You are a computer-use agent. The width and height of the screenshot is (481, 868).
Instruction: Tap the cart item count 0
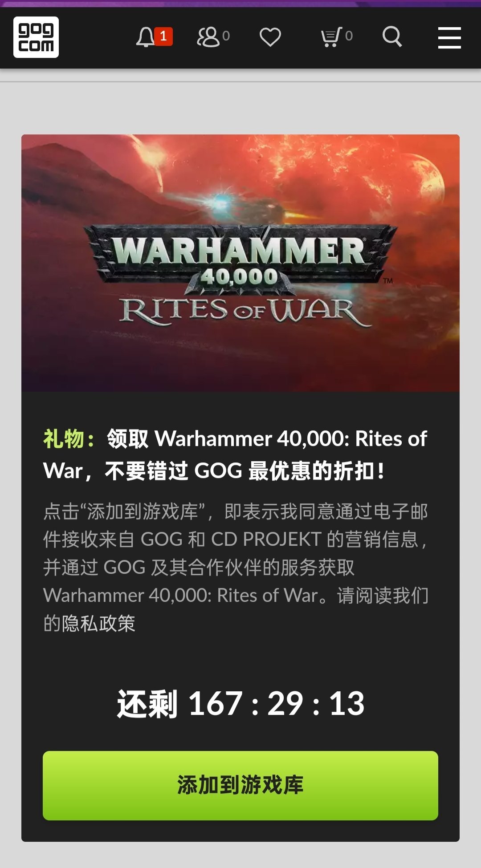click(349, 36)
